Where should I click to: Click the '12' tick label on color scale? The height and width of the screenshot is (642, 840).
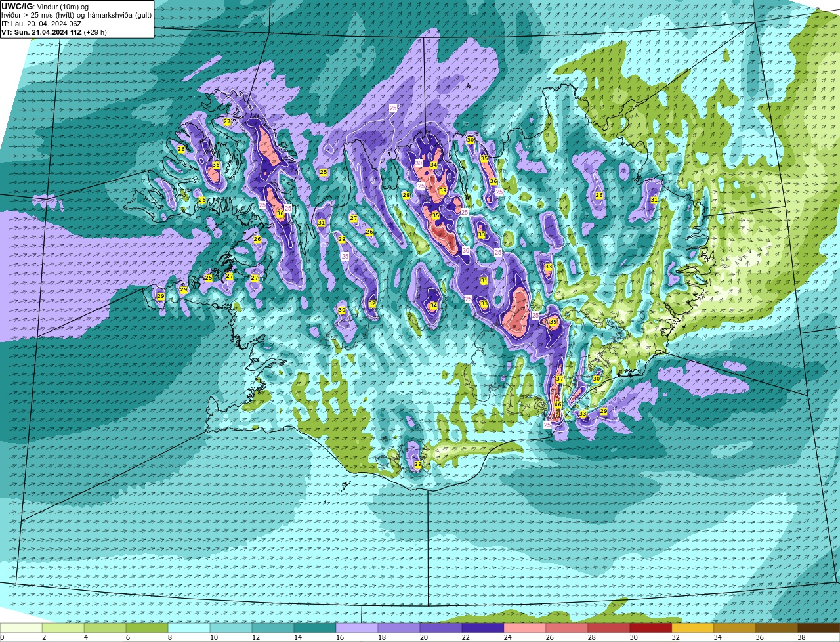(256, 637)
